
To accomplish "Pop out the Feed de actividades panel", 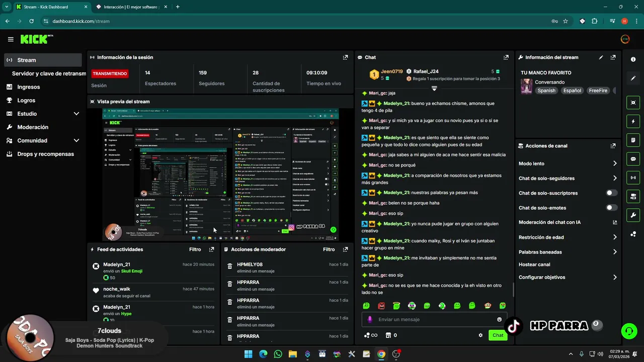I will [x=211, y=249].
